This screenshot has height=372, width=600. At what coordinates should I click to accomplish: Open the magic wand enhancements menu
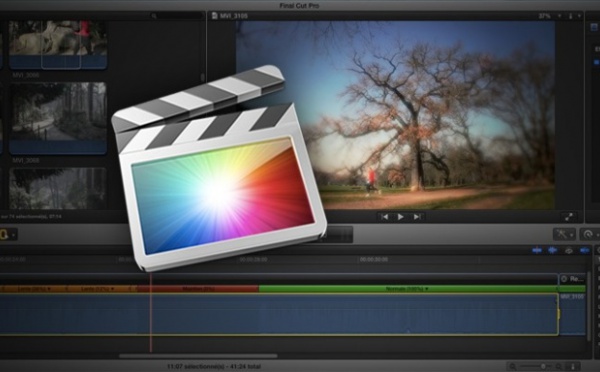(564, 234)
